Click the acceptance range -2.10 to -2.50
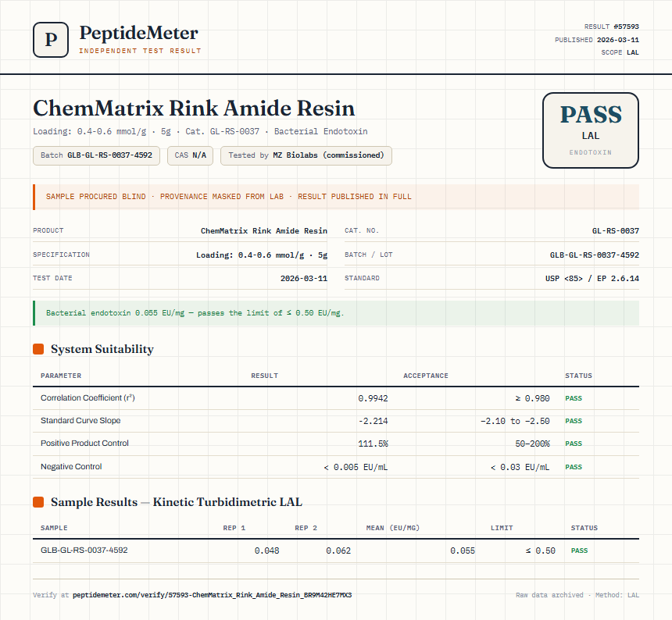Image resolution: width=672 pixels, height=620 pixels. click(515, 421)
